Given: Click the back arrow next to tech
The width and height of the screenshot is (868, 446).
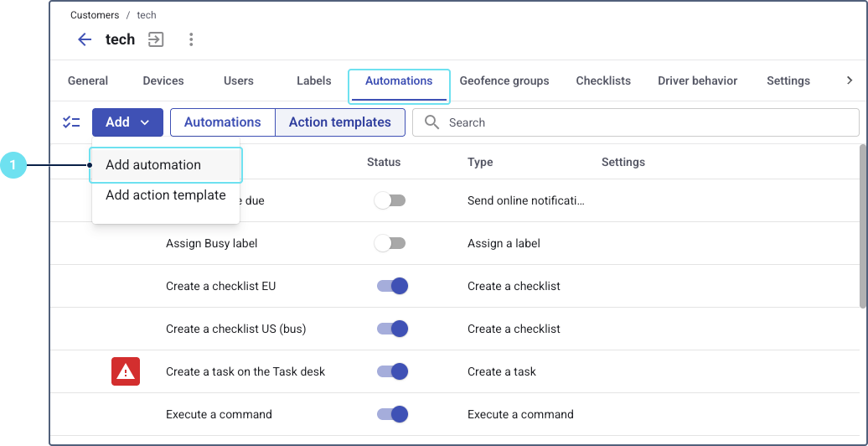Looking at the screenshot, I should click(x=85, y=39).
